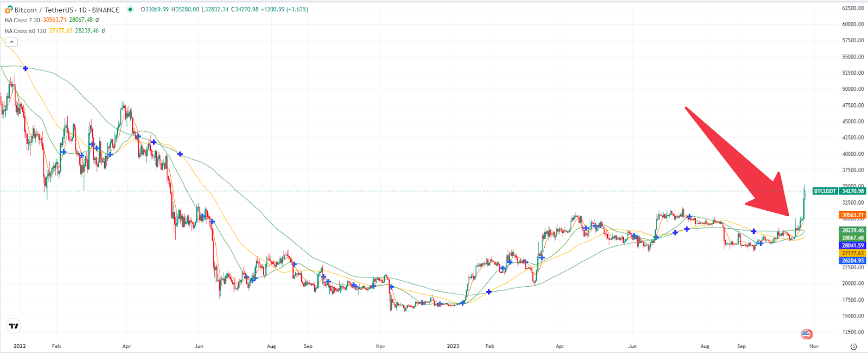Click the BTCUSDT price label tag
Image resolution: width=868 pixels, height=354 pixels.
825,191
